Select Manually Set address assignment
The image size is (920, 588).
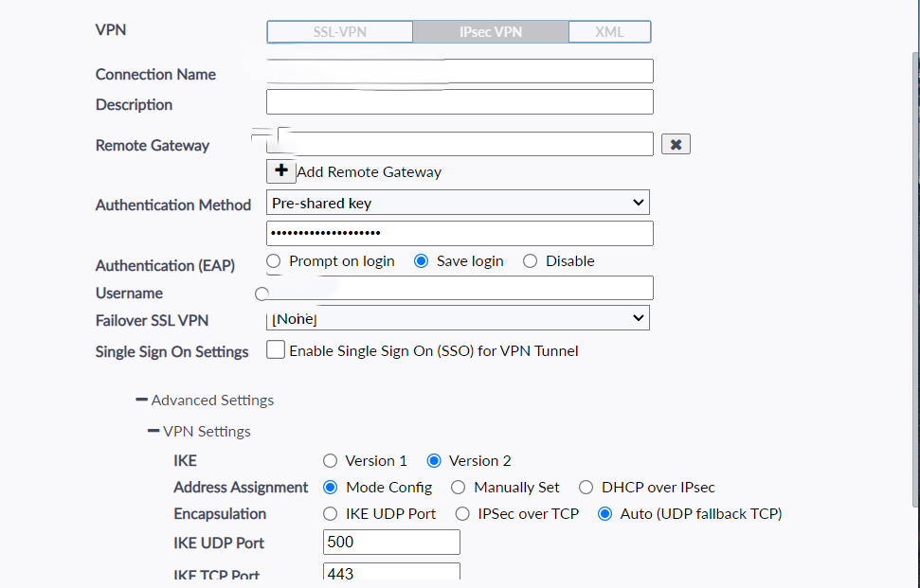[459, 488]
